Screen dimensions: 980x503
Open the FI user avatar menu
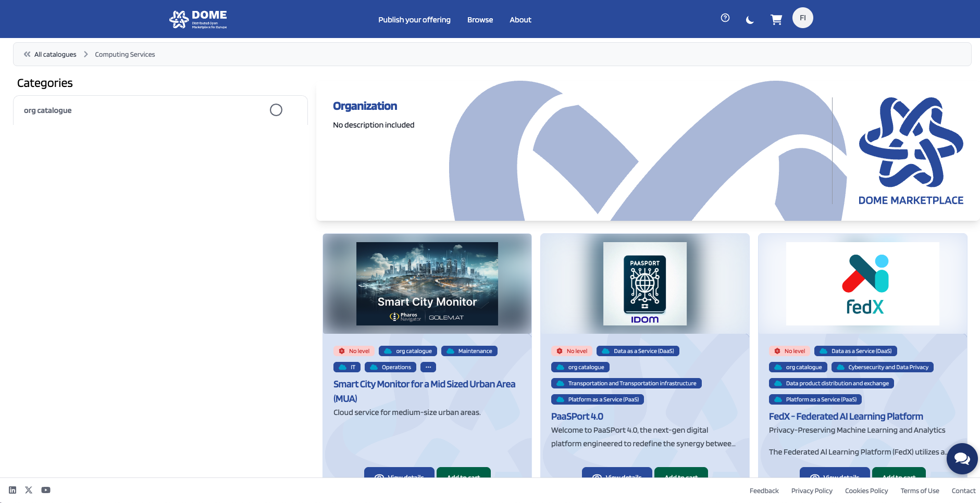tap(803, 18)
